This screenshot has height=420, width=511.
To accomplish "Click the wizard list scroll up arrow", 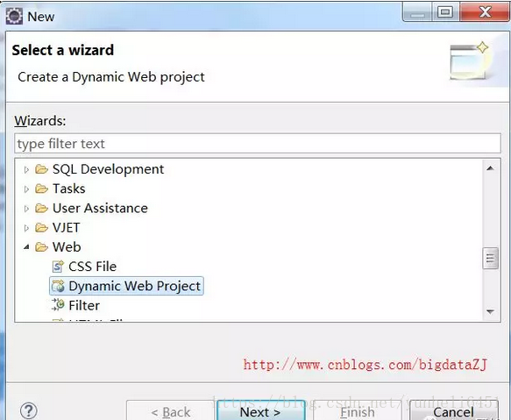I will [490, 168].
